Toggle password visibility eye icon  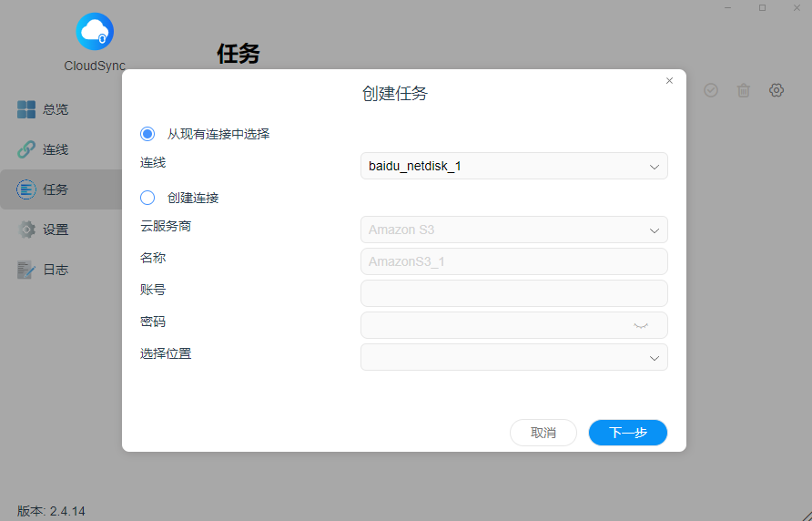point(641,325)
